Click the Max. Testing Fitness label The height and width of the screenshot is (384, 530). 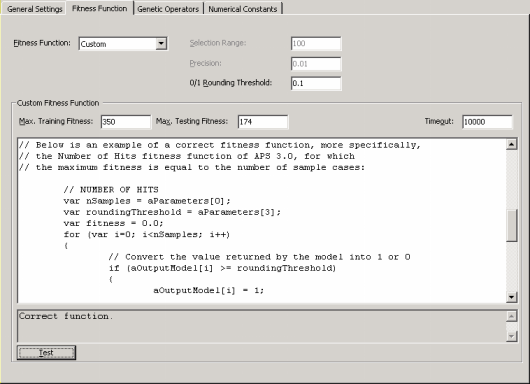192,121
